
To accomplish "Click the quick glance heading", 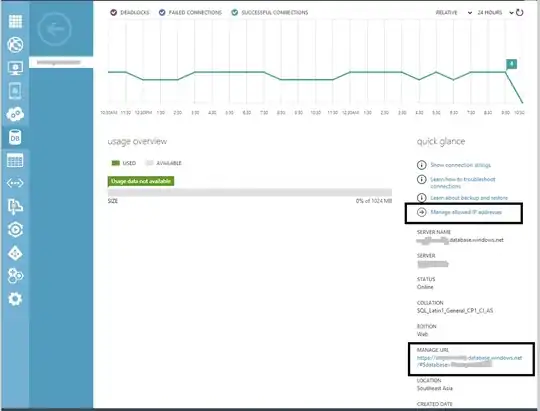I will [441, 142].
